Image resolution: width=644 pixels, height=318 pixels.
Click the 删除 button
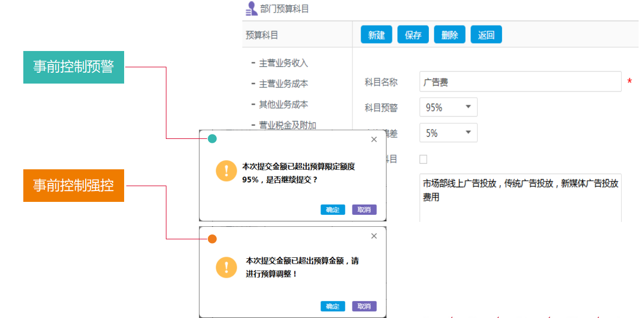[449, 35]
